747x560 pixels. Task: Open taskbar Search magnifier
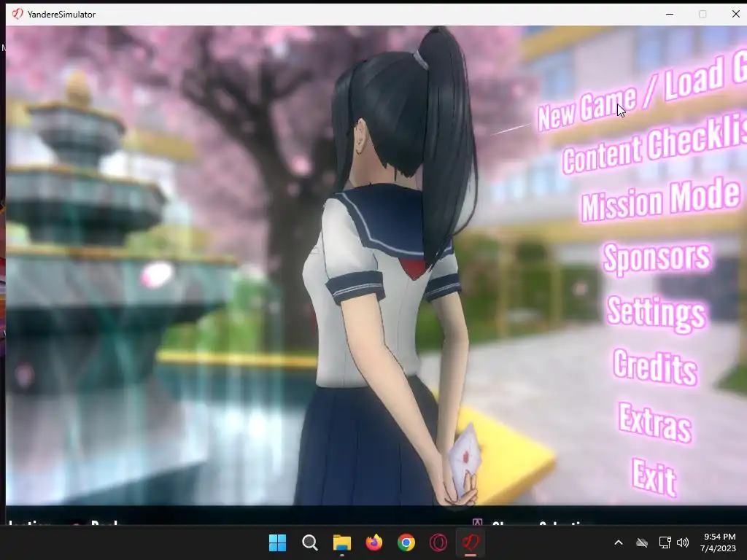point(309,542)
